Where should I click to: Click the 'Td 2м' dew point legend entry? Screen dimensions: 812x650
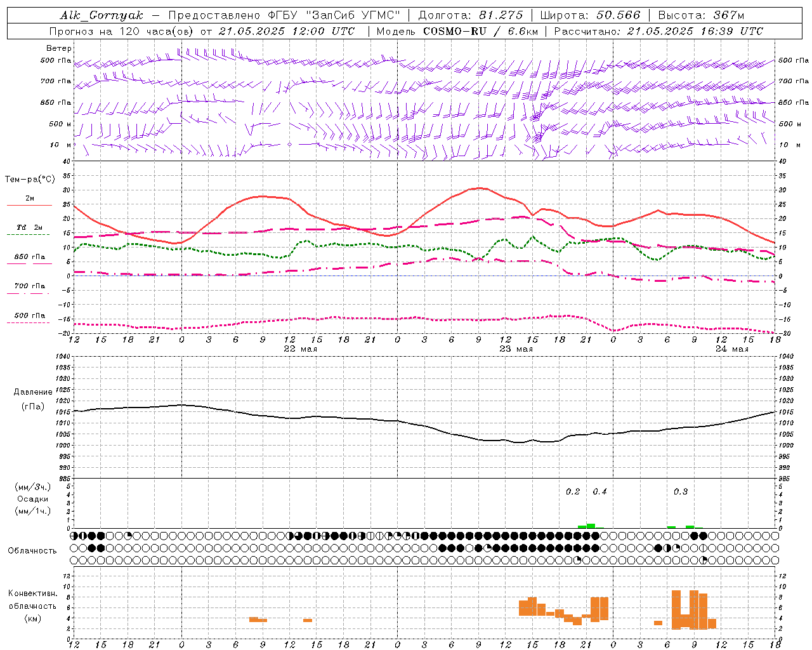click(30, 227)
